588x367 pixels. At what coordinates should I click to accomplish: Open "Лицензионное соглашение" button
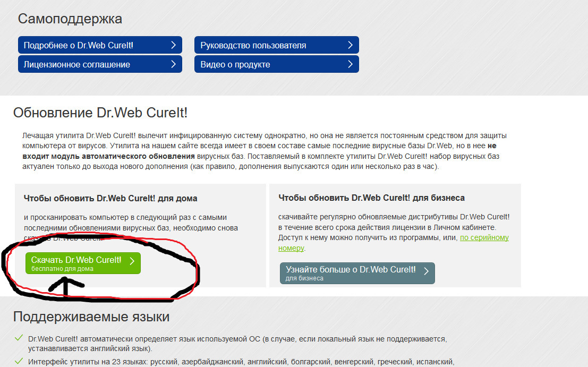(100, 64)
